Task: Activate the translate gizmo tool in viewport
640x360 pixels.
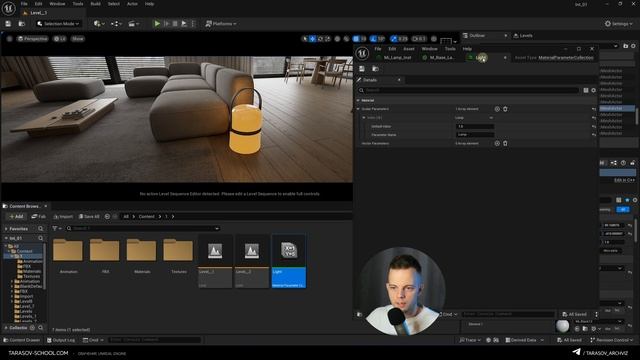Action: pyautogui.click(x=312, y=39)
